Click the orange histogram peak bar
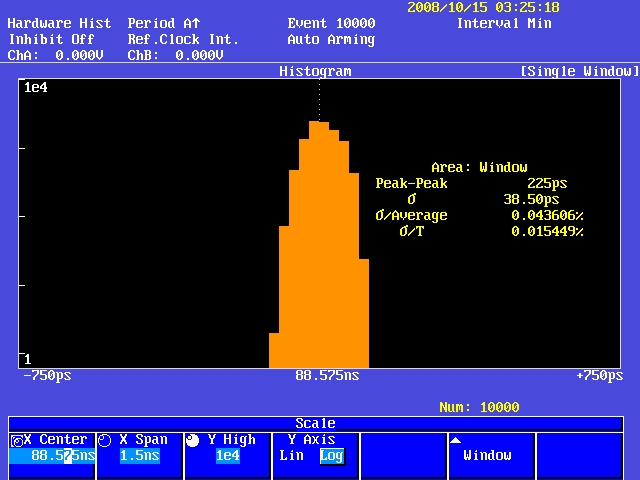This screenshot has height=480, width=640. click(319, 244)
